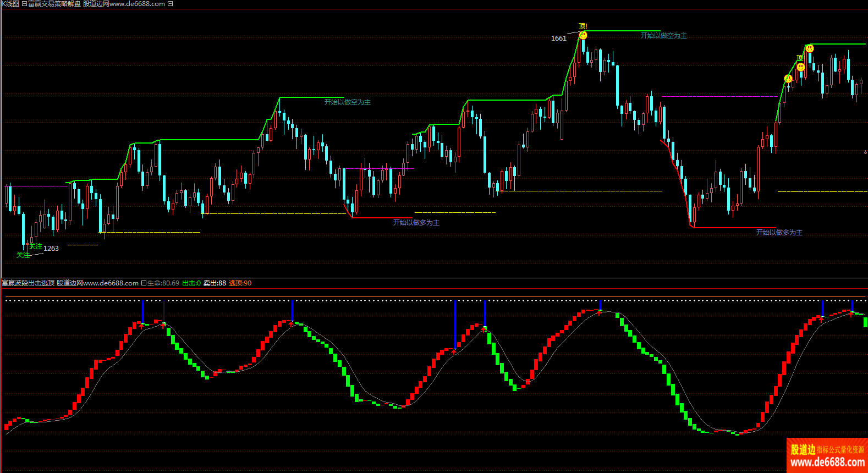Select the 富赢波段出击逃顶 indicator title
Screen dimensions: 868x473
pyautogui.click(x=28, y=283)
